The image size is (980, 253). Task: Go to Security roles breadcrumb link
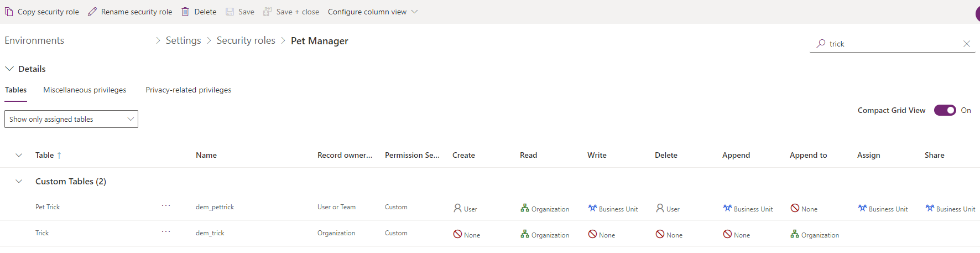click(x=246, y=40)
